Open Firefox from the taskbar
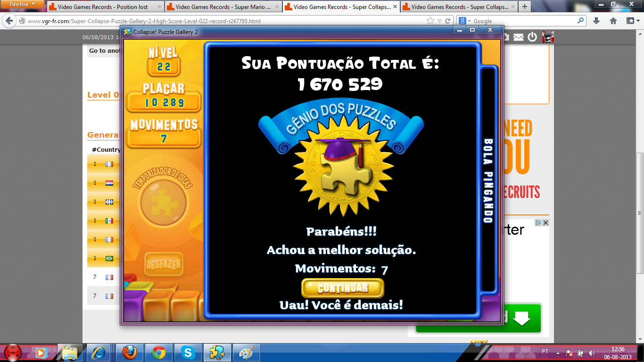This screenshot has height=362, width=644. (x=130, y=353)
